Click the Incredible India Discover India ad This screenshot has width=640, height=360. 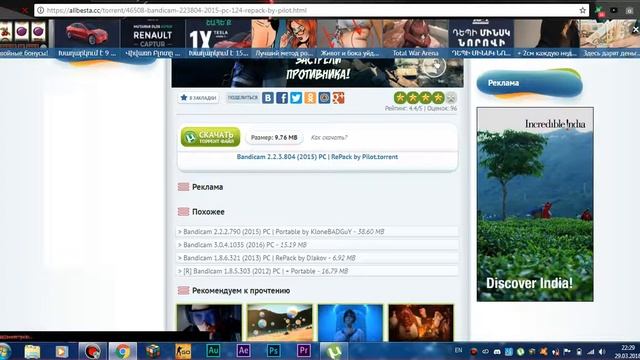535,204
